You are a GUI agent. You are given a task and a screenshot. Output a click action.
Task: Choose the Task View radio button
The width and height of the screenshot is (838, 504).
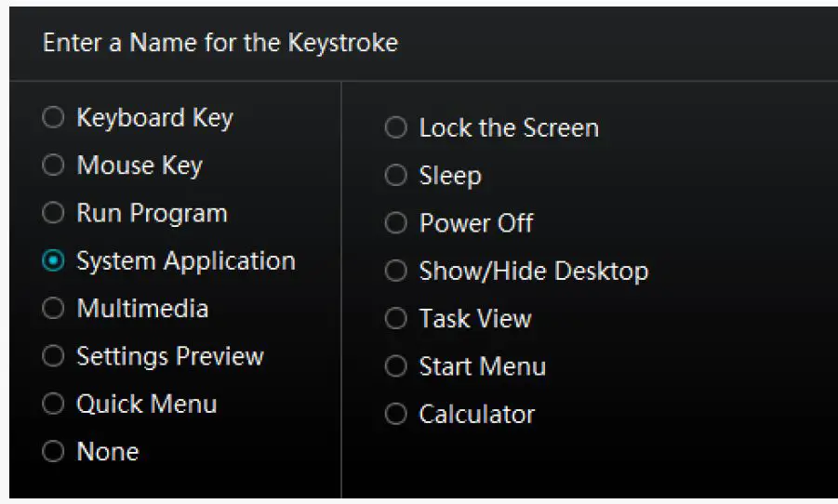tap(396, 319)
